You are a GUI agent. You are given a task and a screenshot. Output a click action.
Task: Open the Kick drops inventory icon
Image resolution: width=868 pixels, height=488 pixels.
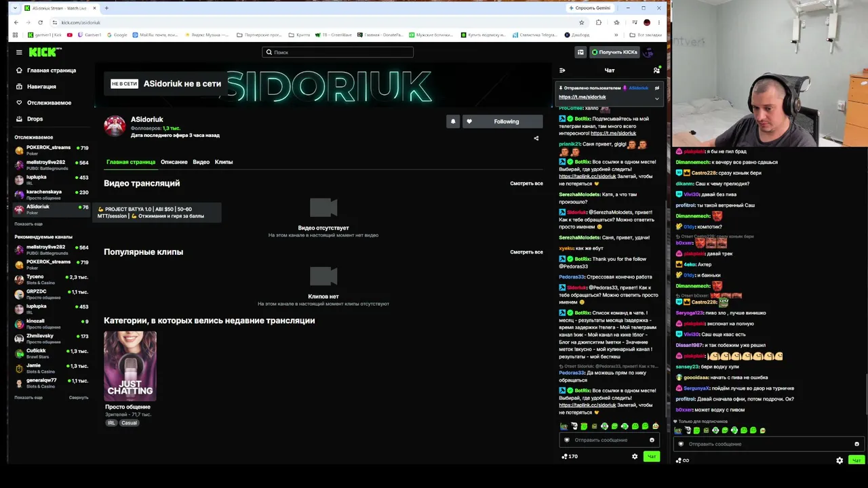pos(580,52)
